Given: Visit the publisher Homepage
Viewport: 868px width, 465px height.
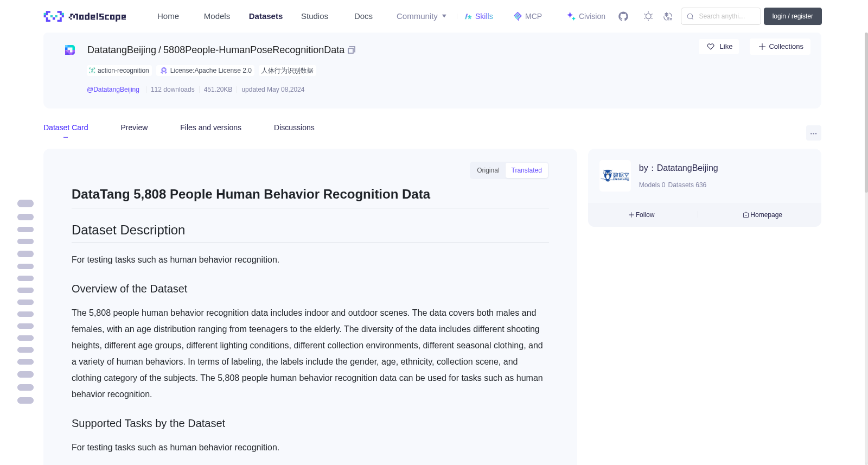Looking at the screenshot, I should point(762,215).
